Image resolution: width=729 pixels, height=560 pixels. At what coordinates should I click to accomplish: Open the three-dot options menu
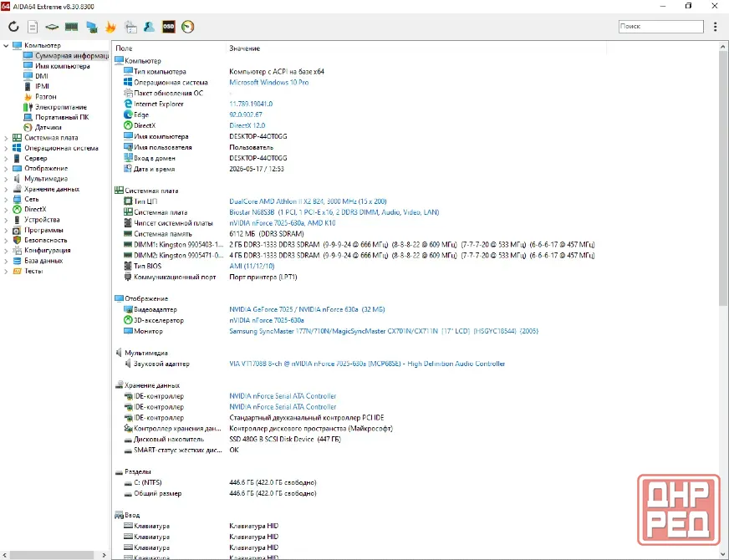pos(715,27)
